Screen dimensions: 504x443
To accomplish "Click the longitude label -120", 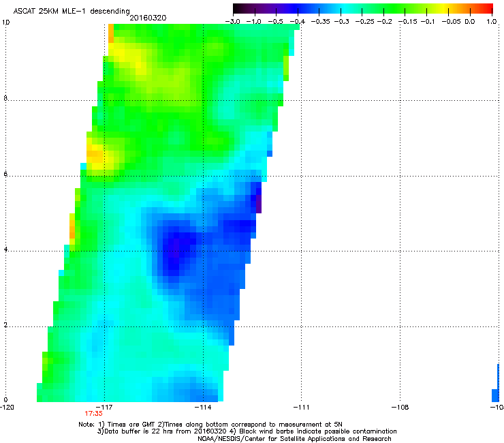I will 7,408.
